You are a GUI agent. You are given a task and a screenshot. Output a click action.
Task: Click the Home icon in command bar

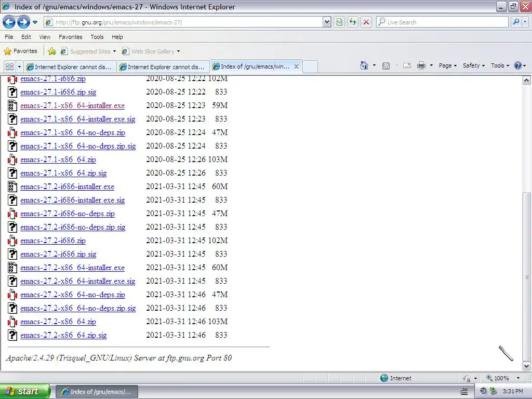364,65
